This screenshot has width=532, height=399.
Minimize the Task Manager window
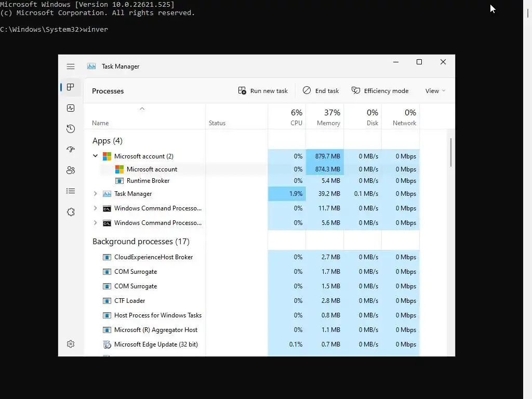pyautogui.click(x=395, y=62)
